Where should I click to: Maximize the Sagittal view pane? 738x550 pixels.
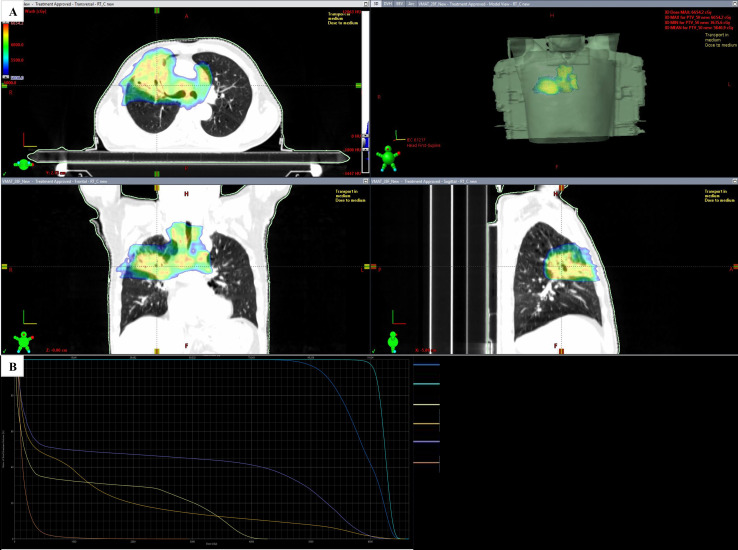[x=735, y=181]
